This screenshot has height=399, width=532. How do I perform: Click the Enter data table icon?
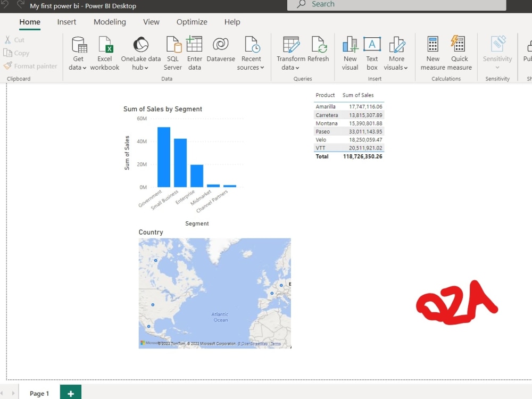(x=194, y=44)
